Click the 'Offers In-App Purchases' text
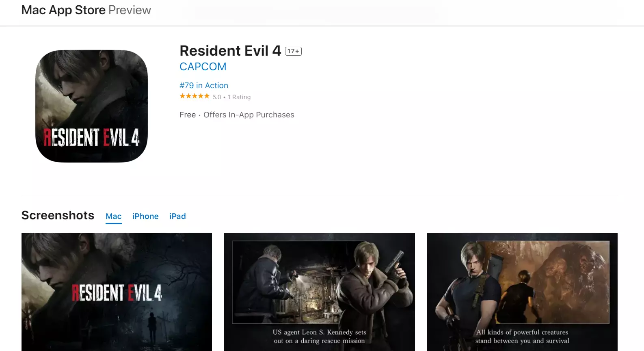The width and height of the screenshot is (644, 351). tap(249, 115)
